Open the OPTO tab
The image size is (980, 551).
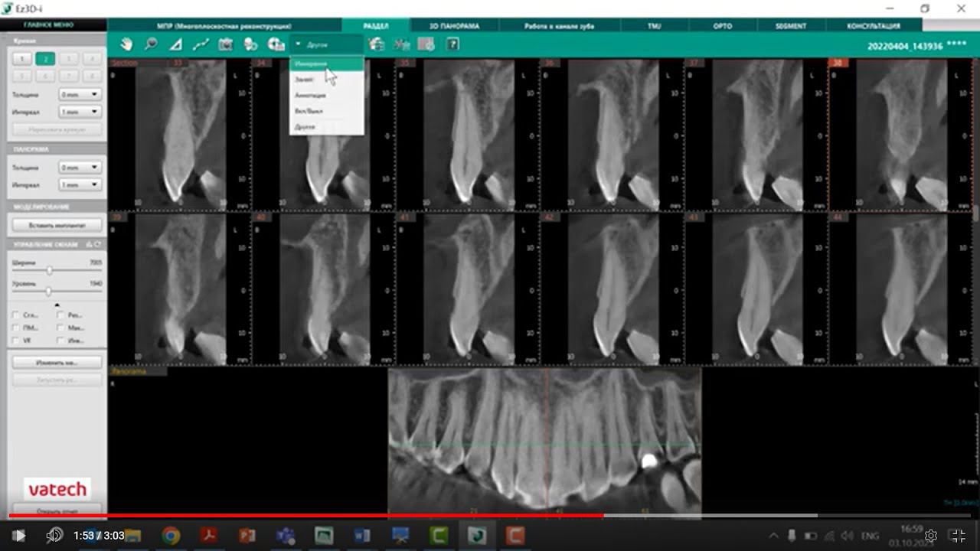point(723,26)
